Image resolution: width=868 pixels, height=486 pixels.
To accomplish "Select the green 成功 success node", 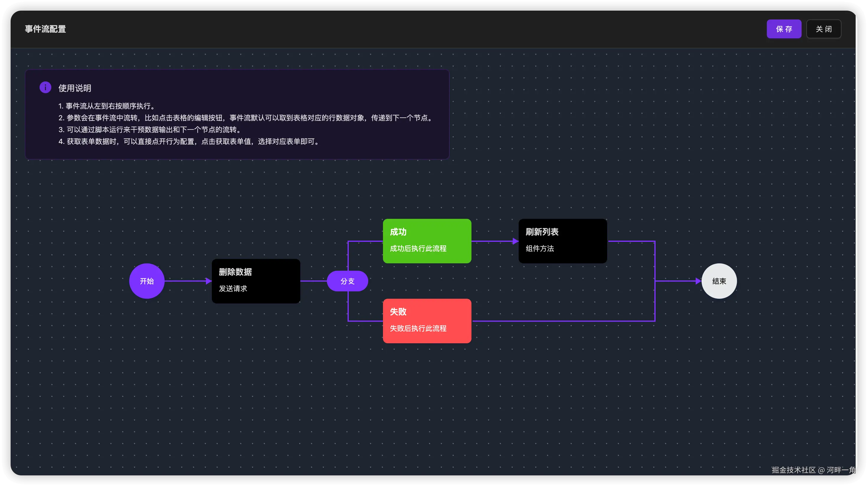I will point(427,241).
